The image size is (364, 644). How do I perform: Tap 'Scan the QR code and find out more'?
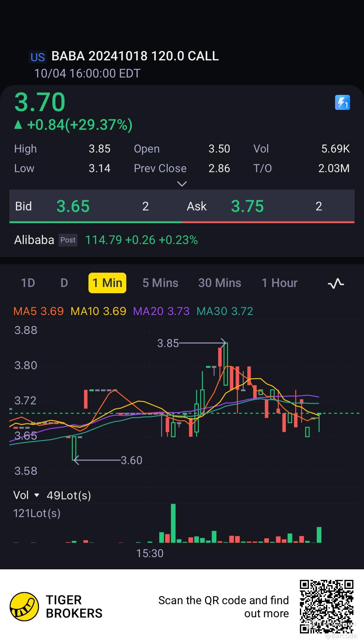(x=224, y=607)
